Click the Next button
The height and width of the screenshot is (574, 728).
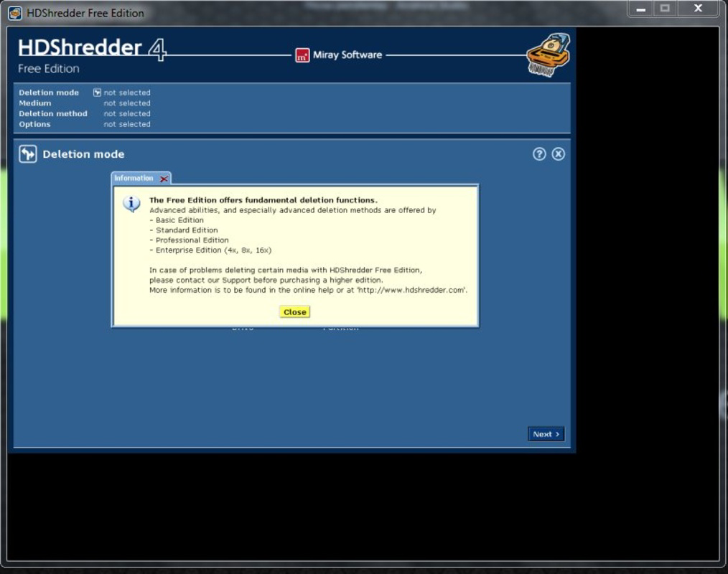546,434
